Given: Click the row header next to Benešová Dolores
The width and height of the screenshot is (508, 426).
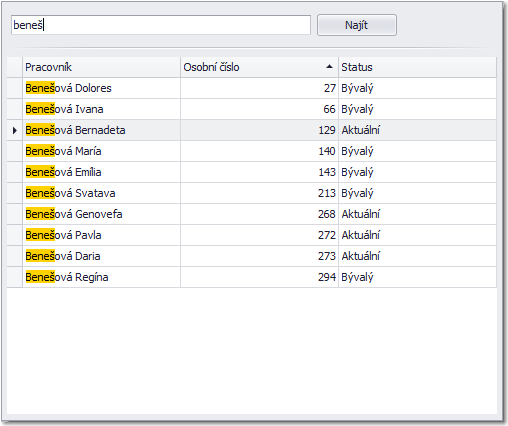Looking at the screenshot, I should point(15,88).
